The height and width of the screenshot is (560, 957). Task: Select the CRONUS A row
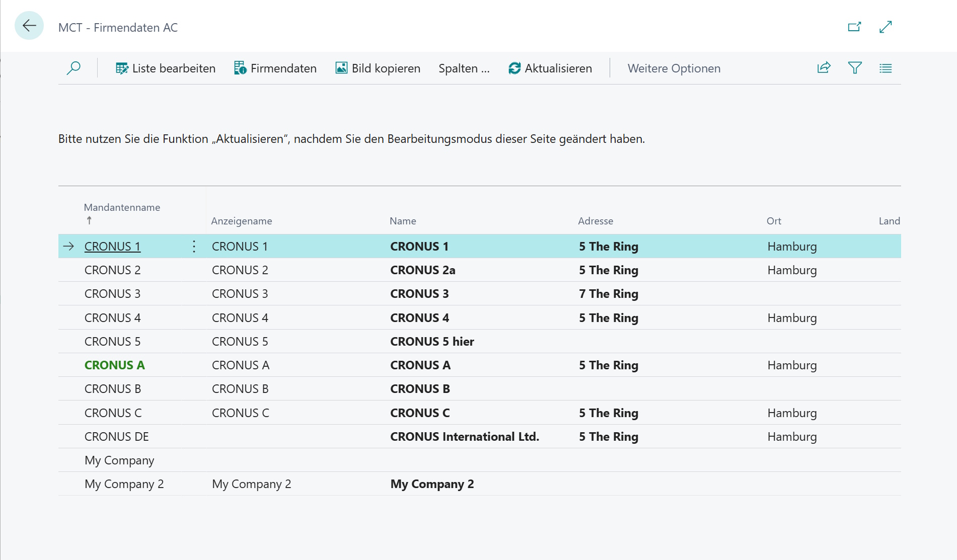[479, 365]
